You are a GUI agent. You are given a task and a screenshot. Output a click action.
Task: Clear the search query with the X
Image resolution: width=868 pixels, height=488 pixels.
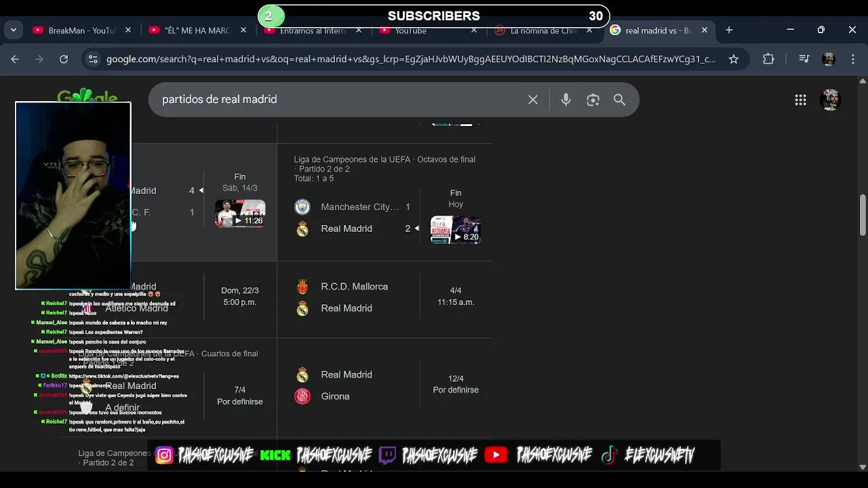pyautogui.click(x=533, y=100)
